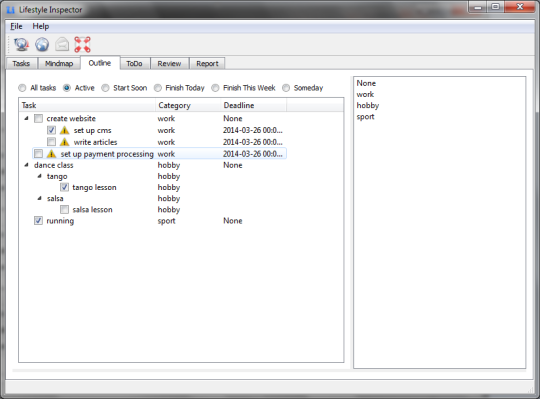
Task: Sort by the Task column header
Action: click(x=87, y=105)
